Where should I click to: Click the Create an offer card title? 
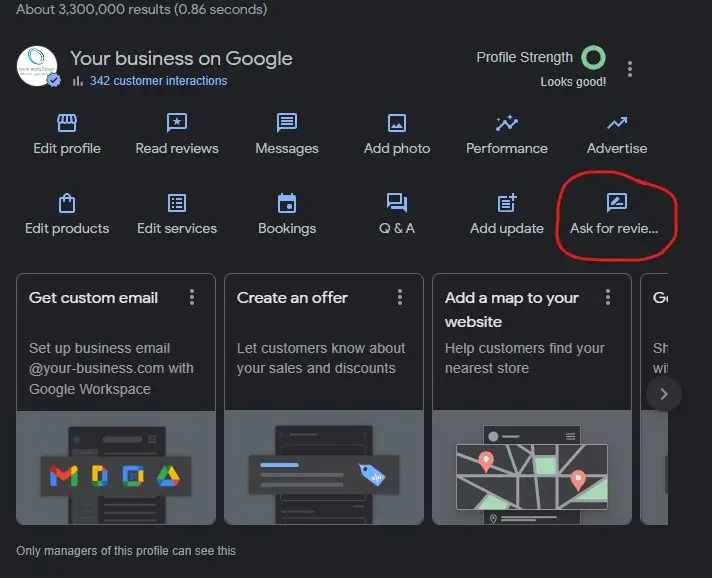(x=292, y=298)
